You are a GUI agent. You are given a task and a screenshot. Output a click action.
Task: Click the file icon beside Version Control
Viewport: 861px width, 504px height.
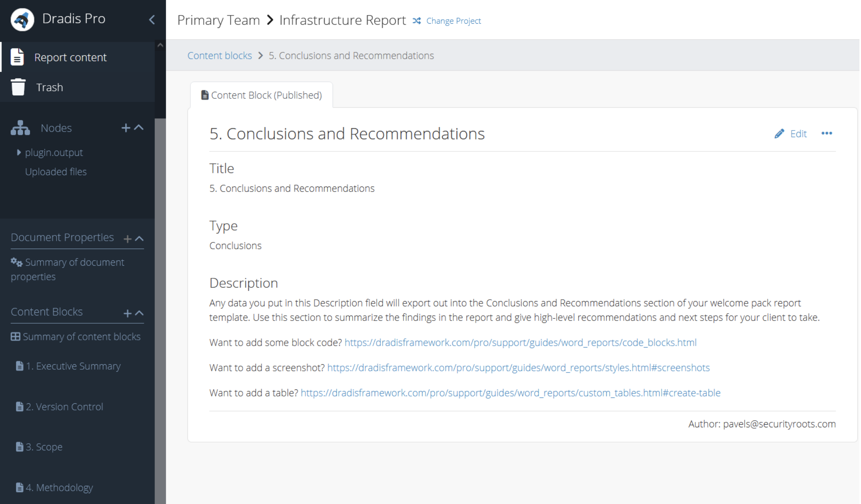click(19, 407)
